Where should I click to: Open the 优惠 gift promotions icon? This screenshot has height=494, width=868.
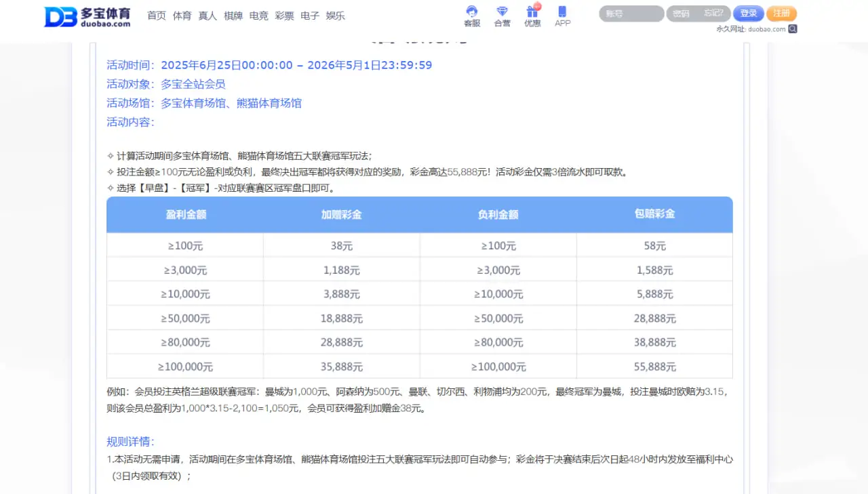532,16
